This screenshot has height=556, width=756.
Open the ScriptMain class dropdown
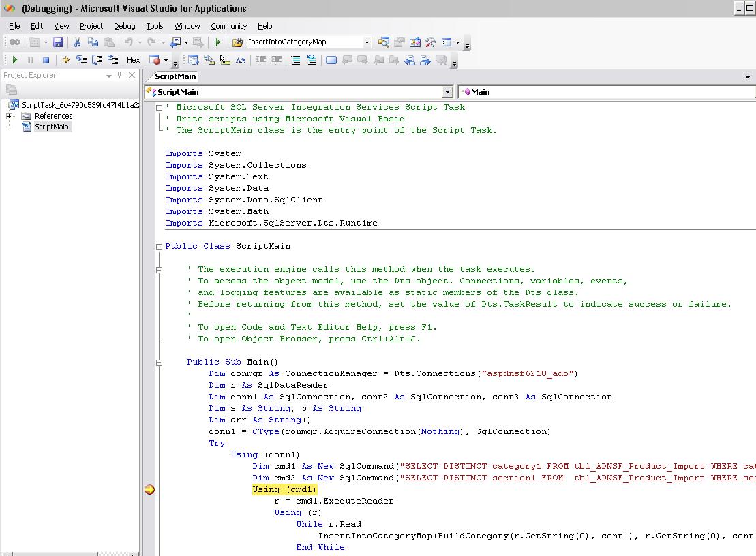(x=447, y=92)
